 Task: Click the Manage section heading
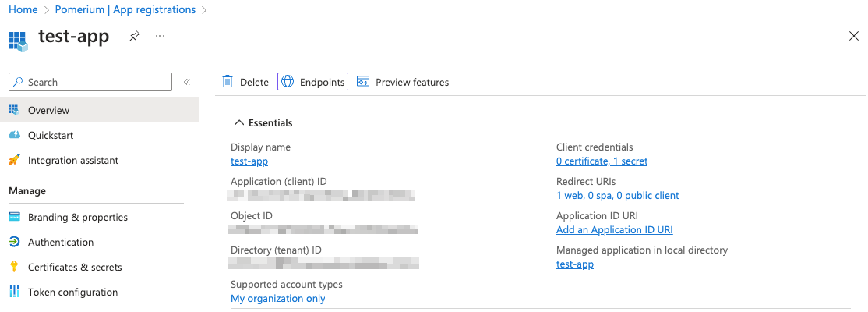27,190
